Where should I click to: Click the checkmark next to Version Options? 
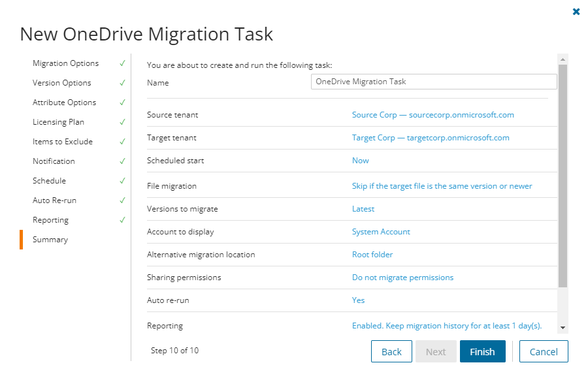coord(123,82)
